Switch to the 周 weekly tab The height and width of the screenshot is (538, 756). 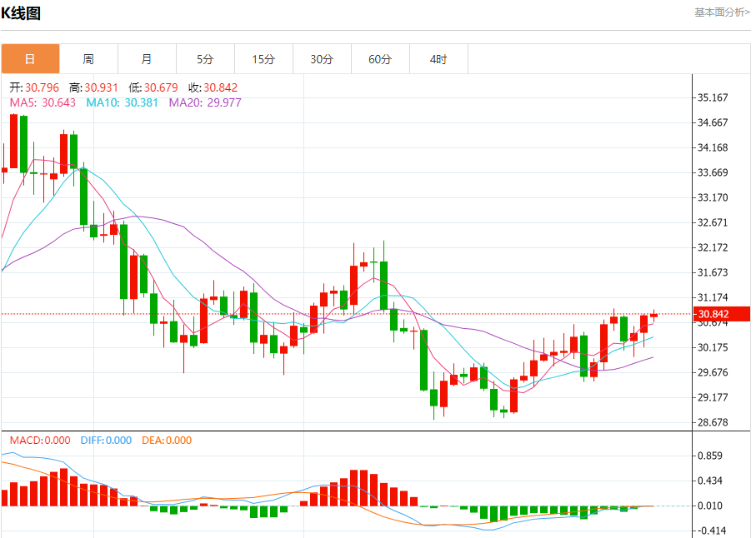point(88,59)
